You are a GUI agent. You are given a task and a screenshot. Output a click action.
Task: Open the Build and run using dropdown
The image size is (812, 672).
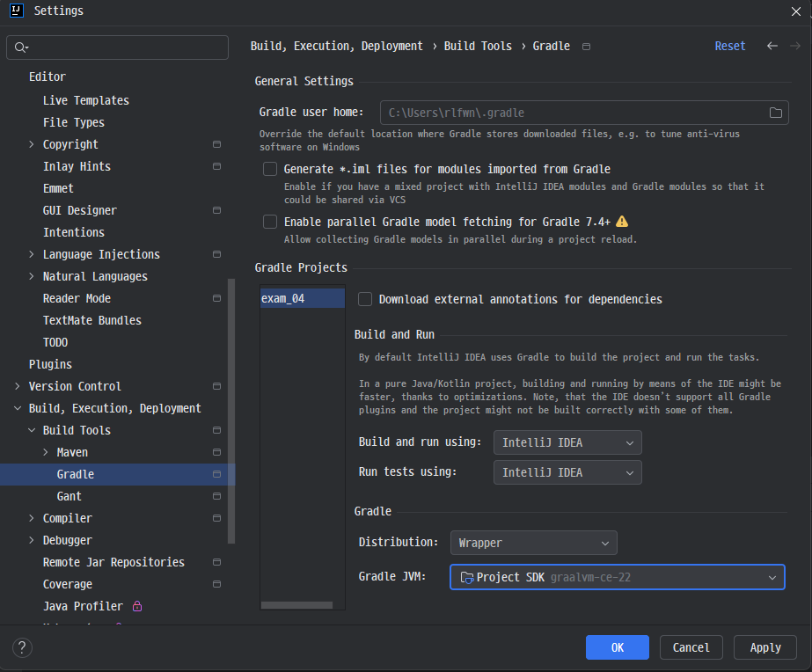567,442
